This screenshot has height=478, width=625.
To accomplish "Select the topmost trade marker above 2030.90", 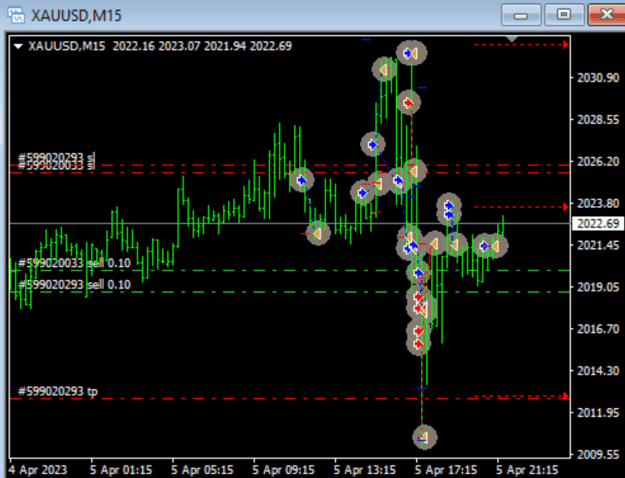I will 411,53.
